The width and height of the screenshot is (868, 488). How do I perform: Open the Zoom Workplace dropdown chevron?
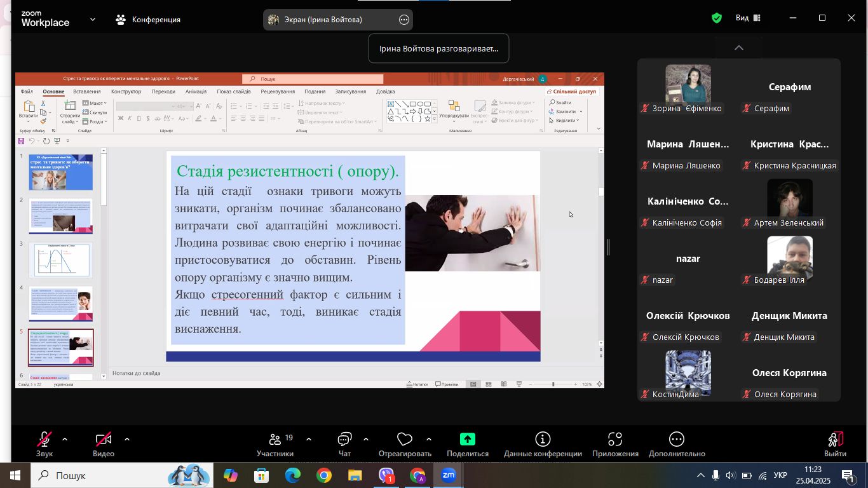[x=93, y=19]
